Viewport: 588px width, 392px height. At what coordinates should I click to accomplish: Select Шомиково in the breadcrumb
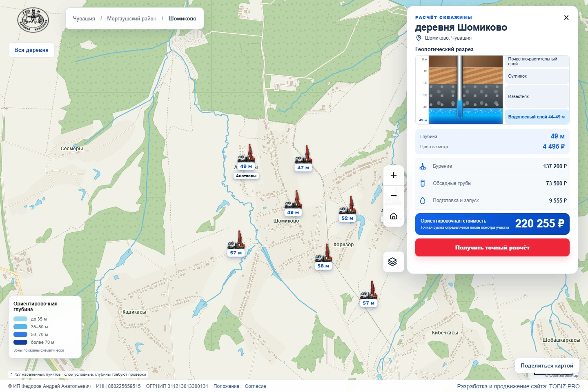click(183, 19)
